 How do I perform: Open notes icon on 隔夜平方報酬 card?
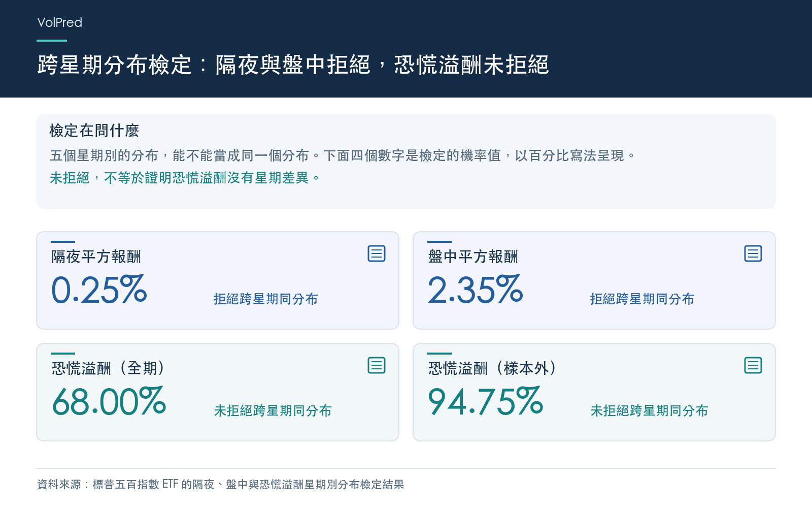pyautogui.click(x=377, y=253)
